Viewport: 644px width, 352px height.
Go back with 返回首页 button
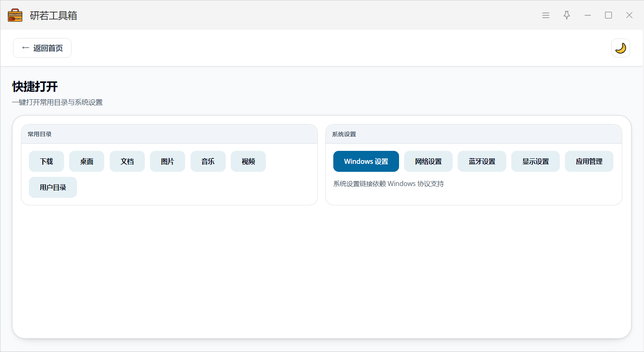click(x=42, y=48)
